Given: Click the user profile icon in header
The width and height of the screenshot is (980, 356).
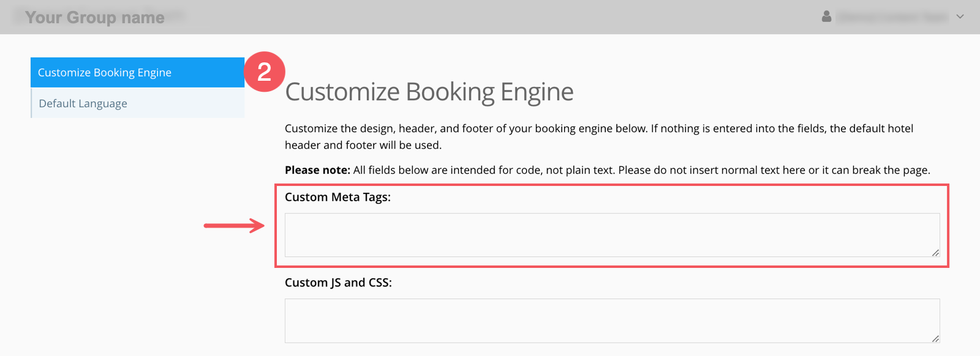Looking at the screenshot, I should (826, 17).
